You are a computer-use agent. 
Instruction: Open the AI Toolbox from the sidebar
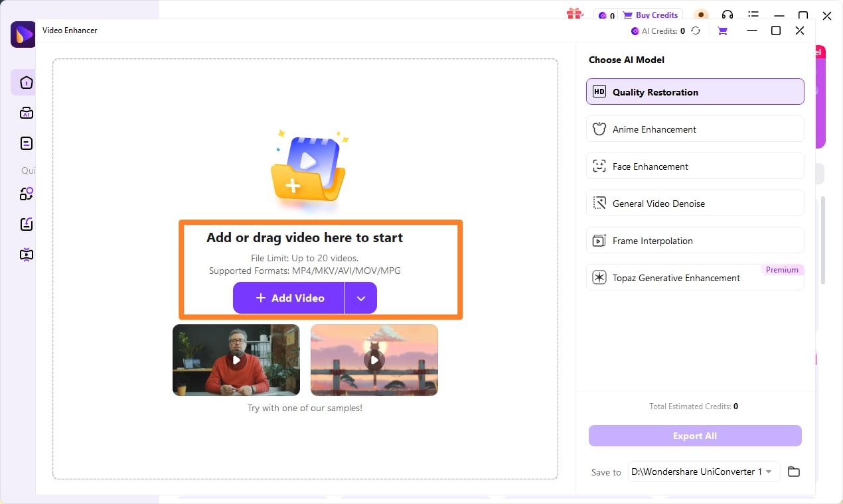pos(25,112)
